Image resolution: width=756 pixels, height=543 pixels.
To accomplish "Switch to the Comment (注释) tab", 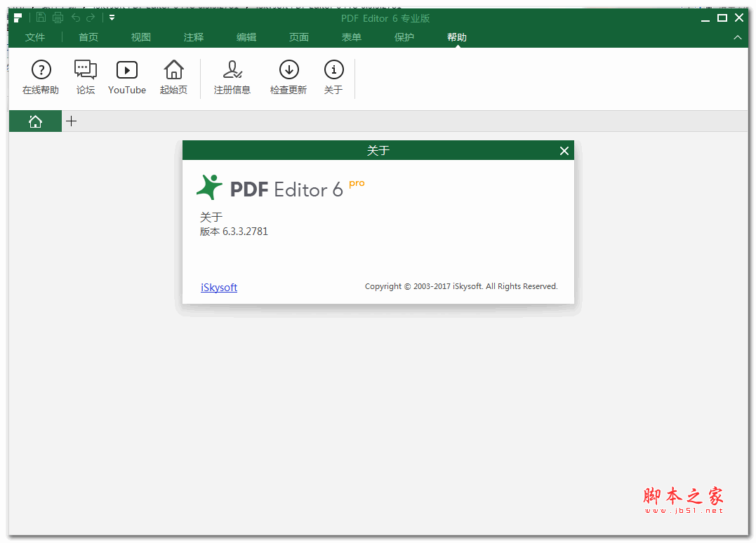I will [x=193, y=37].
